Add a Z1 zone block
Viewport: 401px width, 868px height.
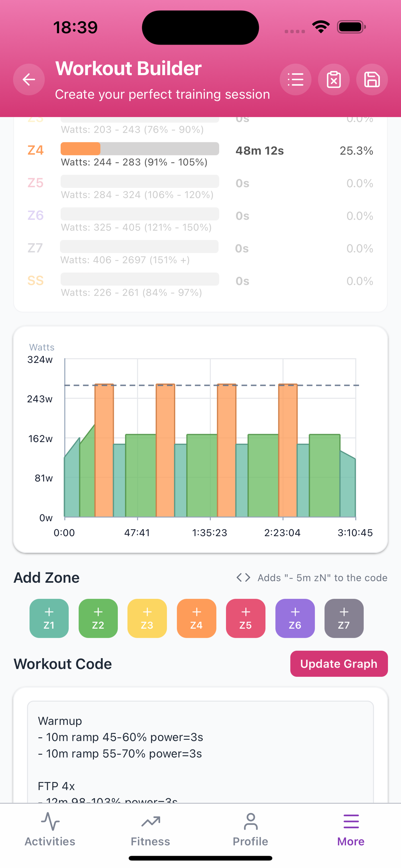(49, 618)
